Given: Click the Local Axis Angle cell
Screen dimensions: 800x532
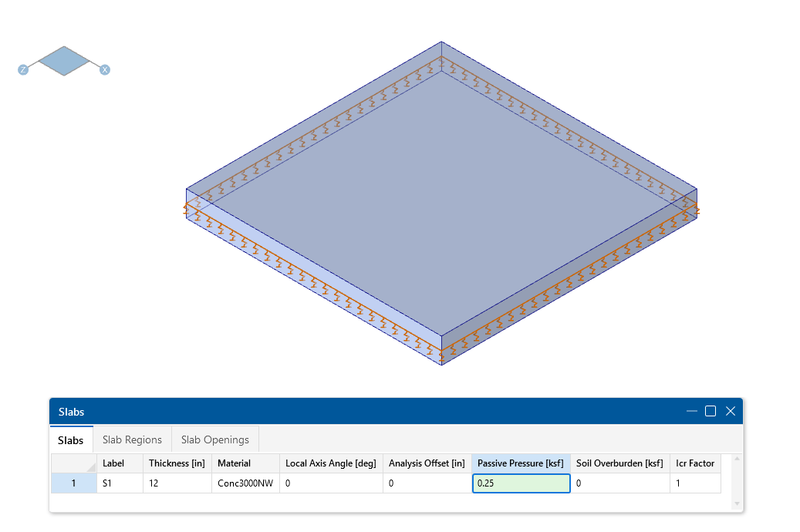Looking at the screenshot, I should click(x=330, y=483).
